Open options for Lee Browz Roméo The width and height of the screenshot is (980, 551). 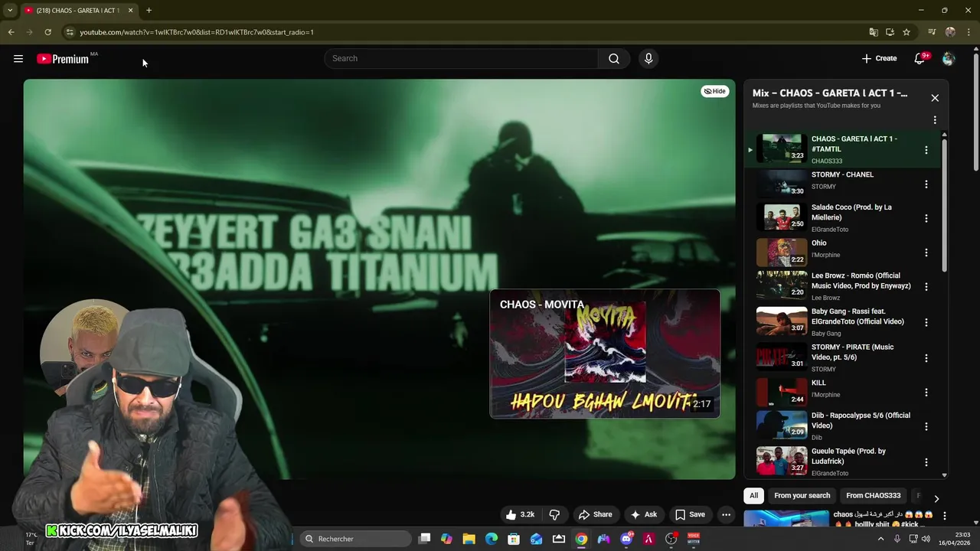(926, 287)
